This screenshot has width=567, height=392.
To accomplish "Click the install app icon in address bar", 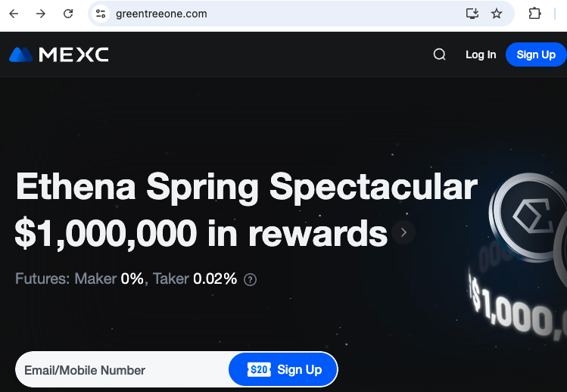I will pyautogui.click(x=472, y=14).
